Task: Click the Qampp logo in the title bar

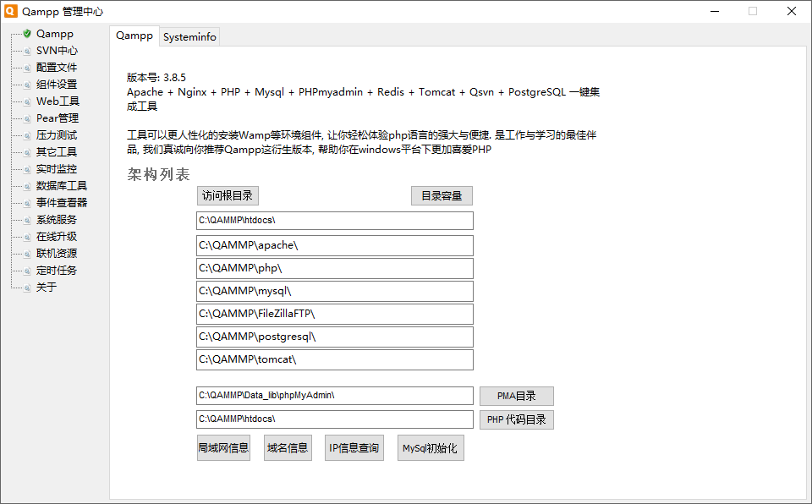Action: point(11,11)
